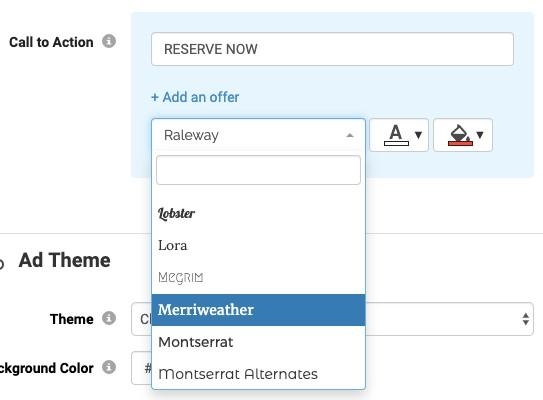Select the highlighted Merriweather font
Image resolution: width=543 pixels, height=400 pixels.
(258, 310)
